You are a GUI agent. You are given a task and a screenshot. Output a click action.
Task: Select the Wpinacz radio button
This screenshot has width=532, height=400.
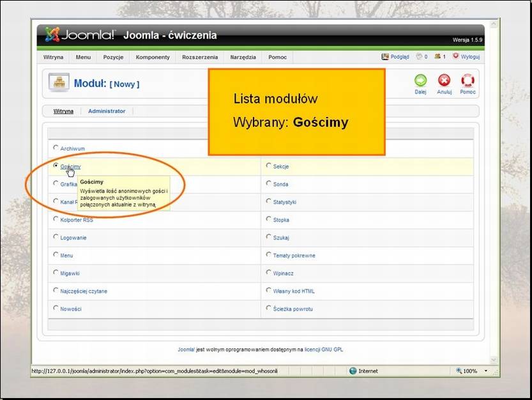click(x=268, y=272)
